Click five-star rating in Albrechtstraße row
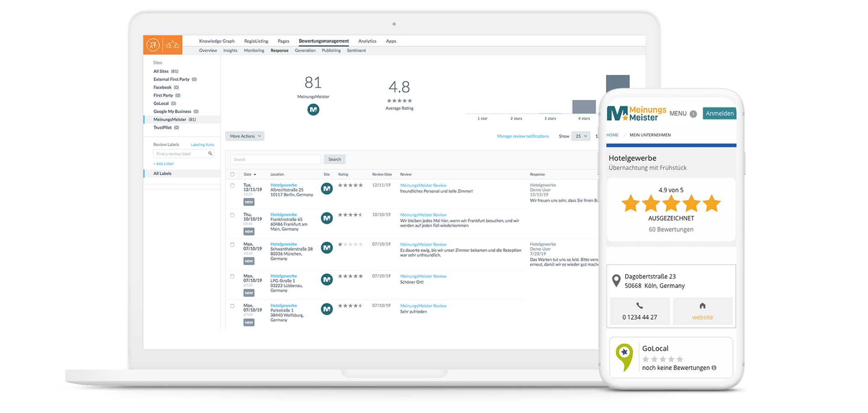The width and height of the screenshot is (868, 413). coord(350,185)
